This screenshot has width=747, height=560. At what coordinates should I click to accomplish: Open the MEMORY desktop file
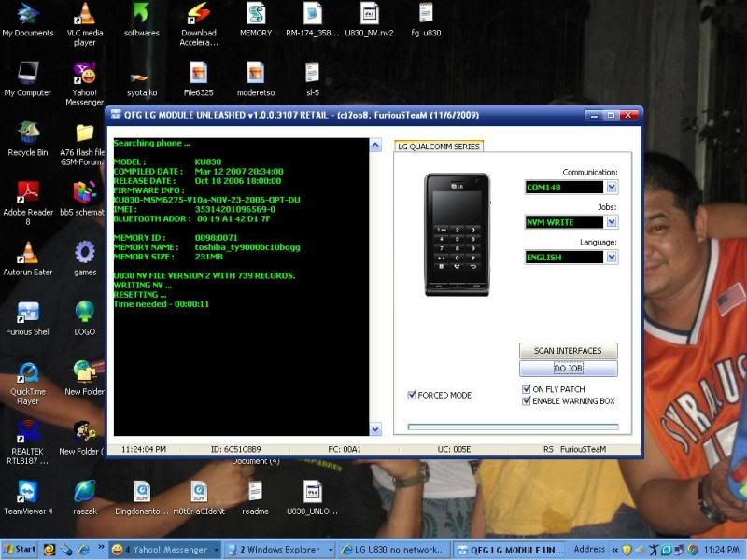coord(256,20)
